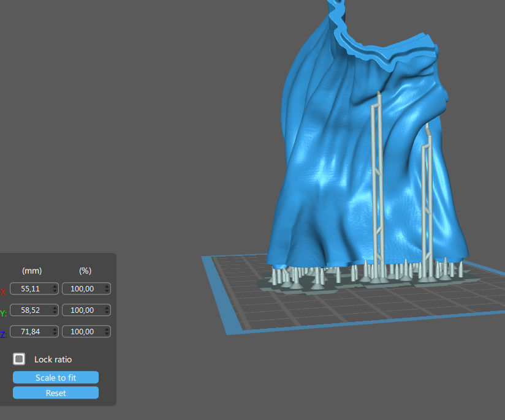Increase Y percent value with up arrow

click(x=107, y=308)
